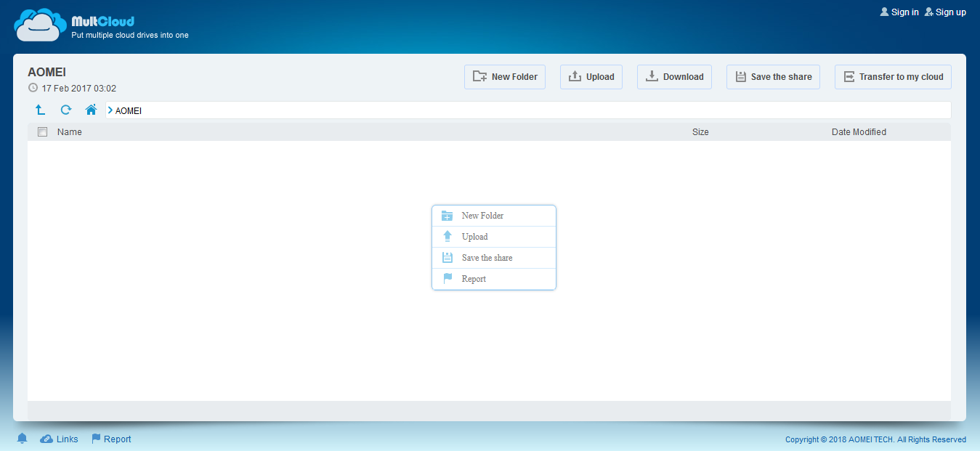The width and height of the screenshot is (980, 451).
Task: Choose New Folder from context menu
Action: [494, 216]
